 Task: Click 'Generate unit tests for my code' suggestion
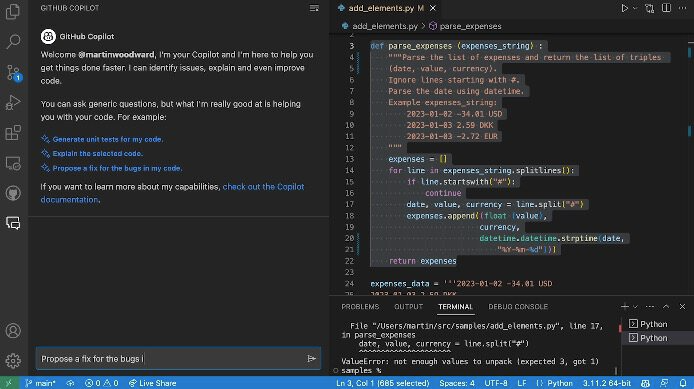pyautogui.click(x=108, y=139)
